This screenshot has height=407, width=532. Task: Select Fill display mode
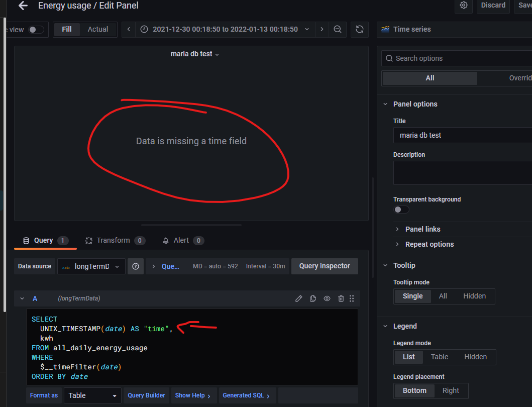coord(67,29)
